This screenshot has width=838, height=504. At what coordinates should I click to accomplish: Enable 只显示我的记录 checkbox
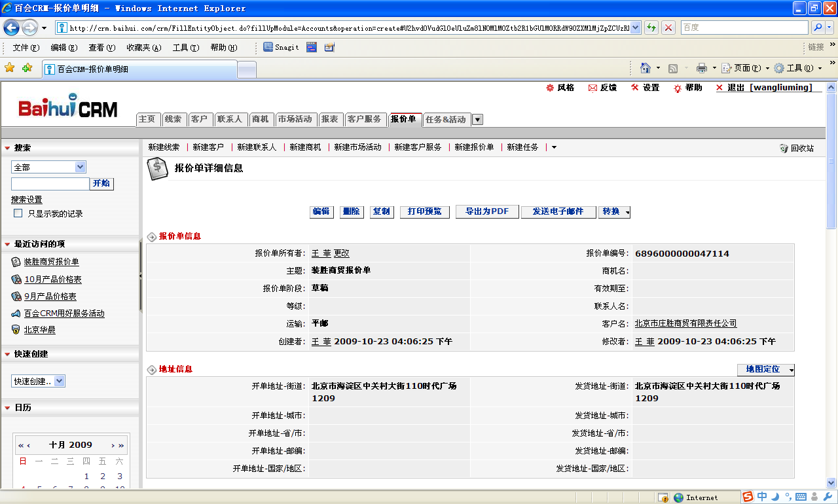(x=18, y=213)
